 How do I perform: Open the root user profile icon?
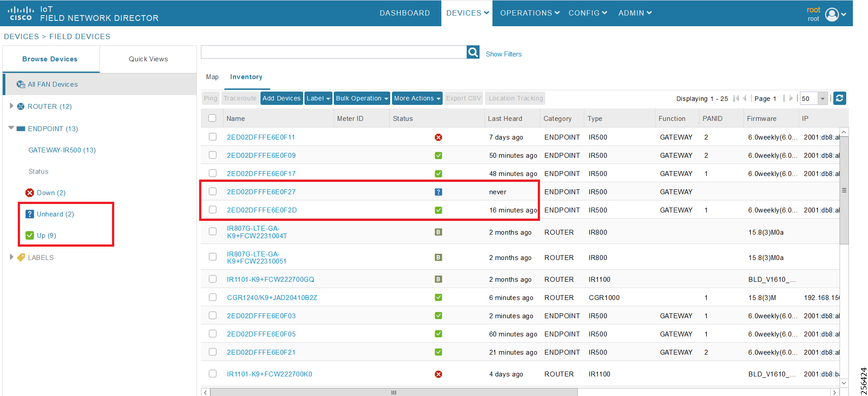pyautogui.click(x=832, y=14)
